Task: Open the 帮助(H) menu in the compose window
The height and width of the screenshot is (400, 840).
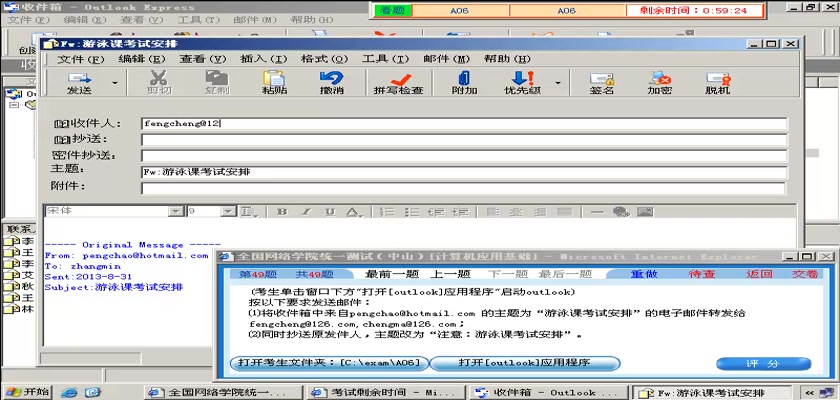Action: (507, 59)
